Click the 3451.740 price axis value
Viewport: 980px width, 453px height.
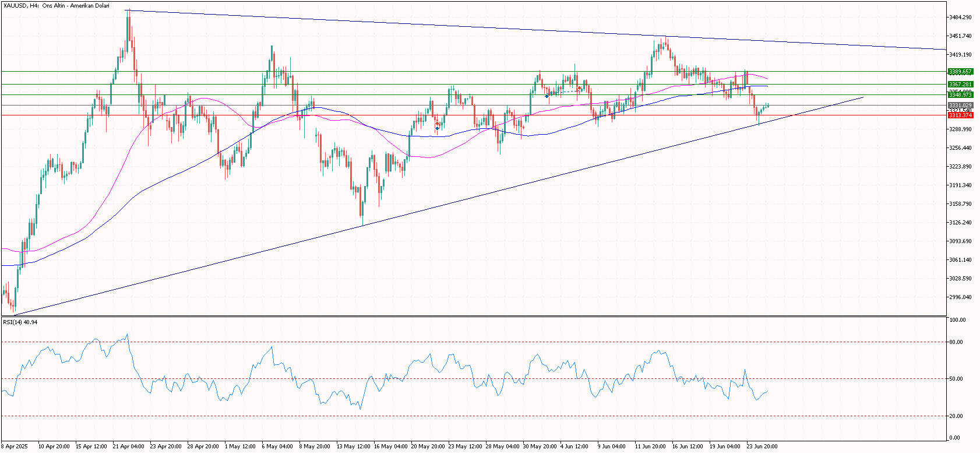(x=960, y=36)
